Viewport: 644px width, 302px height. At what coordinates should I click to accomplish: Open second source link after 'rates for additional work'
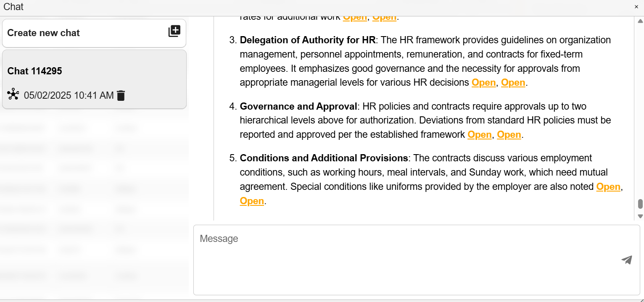[x=384, y=17]
